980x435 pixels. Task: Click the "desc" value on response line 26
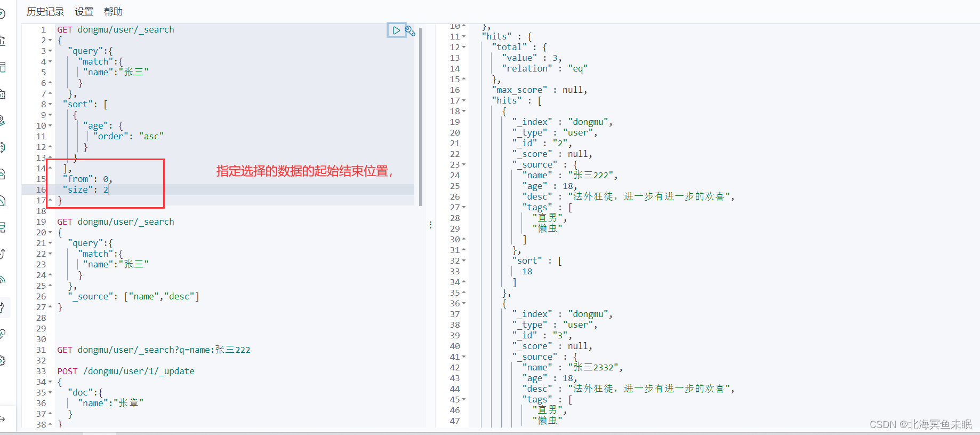(x=651, y=197)
